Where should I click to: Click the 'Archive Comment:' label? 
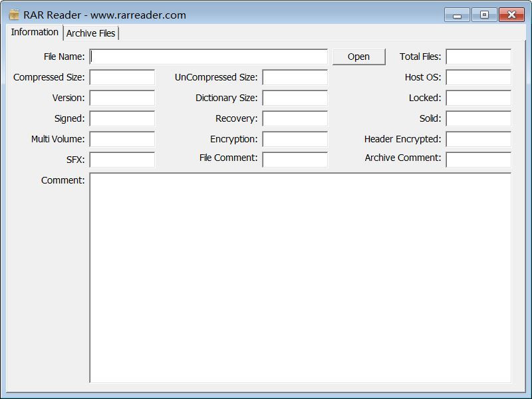tap(403, 158)
